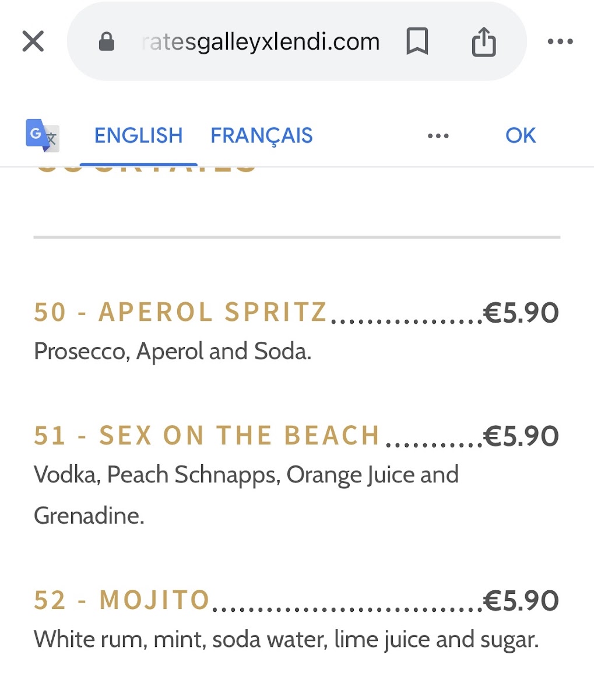The width and height of the screenshot is (594, 700).
Task: Open browser three-dot more menu
Action: click(x=560, y=41)
